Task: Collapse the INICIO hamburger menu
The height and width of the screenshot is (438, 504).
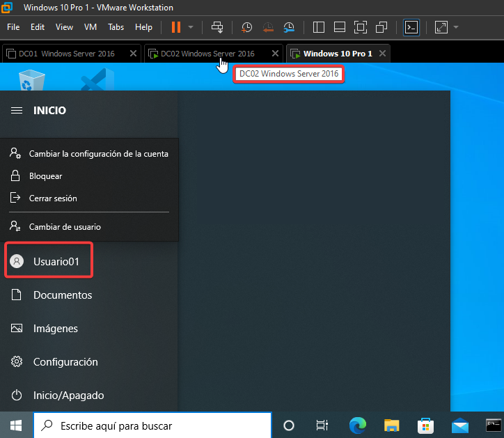Action: coord(17,110)
